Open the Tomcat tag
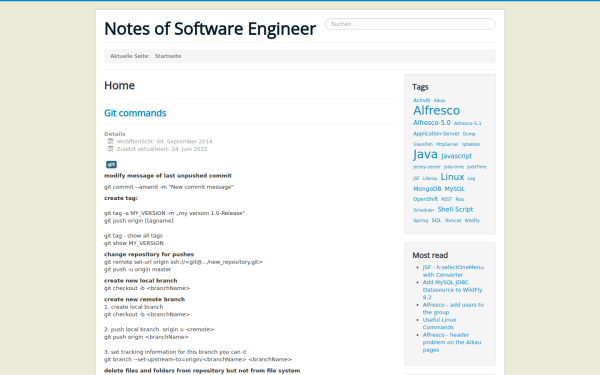 453,220
